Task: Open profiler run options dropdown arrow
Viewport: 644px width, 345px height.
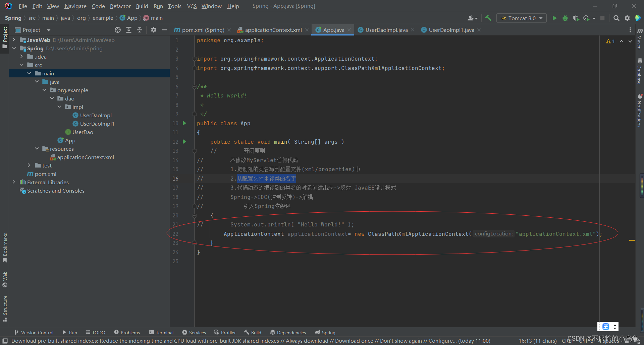Action: [x=594, y=18]
